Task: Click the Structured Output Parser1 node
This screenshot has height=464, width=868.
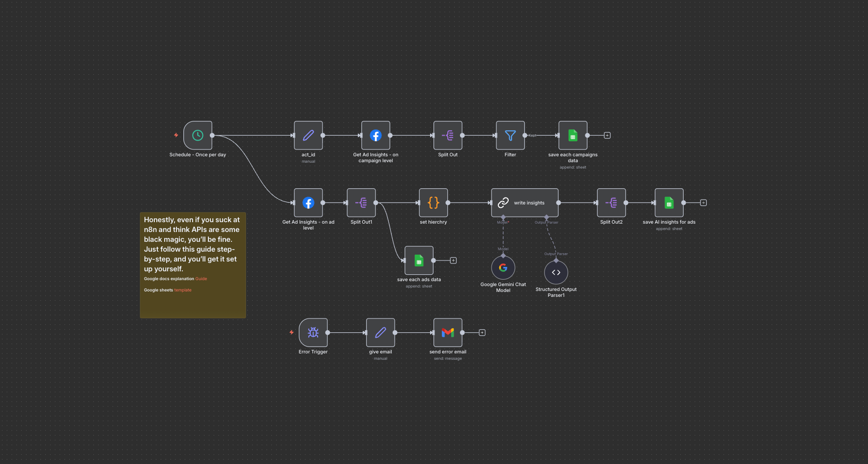Action: tap(556, 272)
